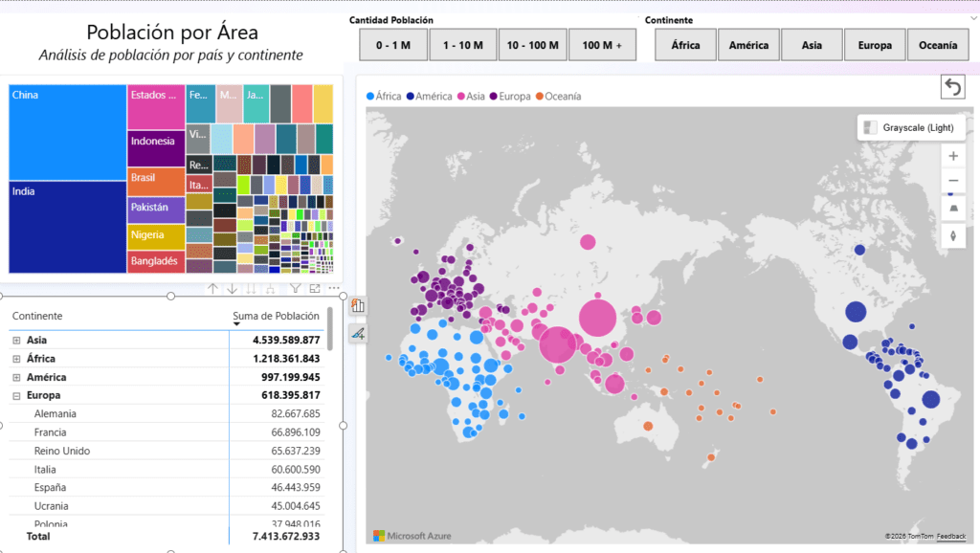Expand the África row in the table
Screen dimensions: 980x553
[16, 359]
